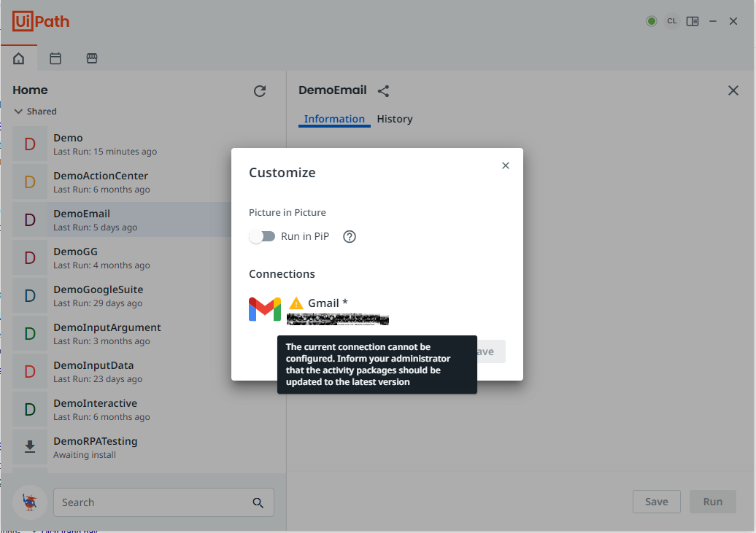Click the Search input field
Viewport: 756px width, 533px height.
point(163,502)
